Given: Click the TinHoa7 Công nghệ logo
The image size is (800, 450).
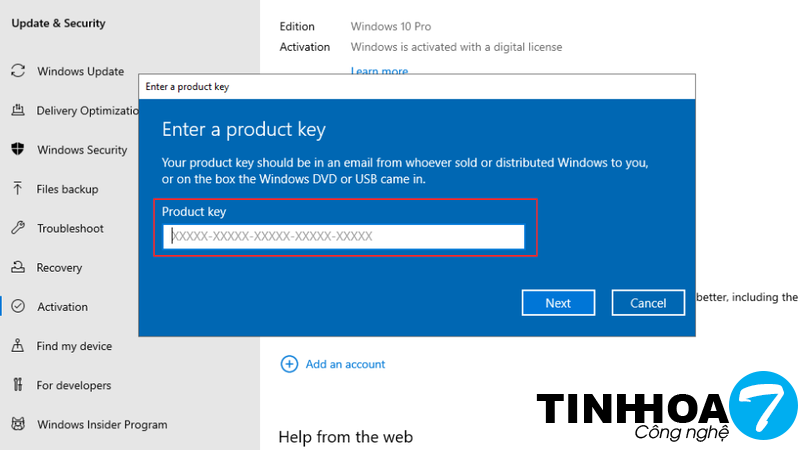Looking at the screenshot, I should point(665,408).
